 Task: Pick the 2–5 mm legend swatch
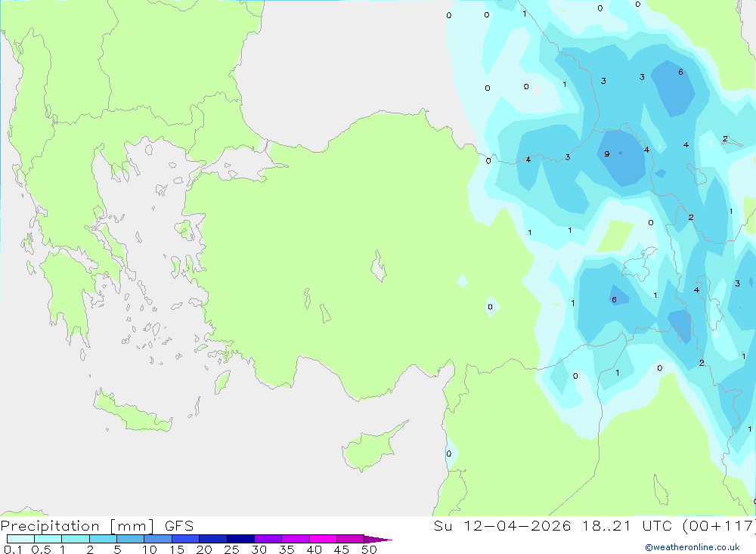click(x=103, y=539)
